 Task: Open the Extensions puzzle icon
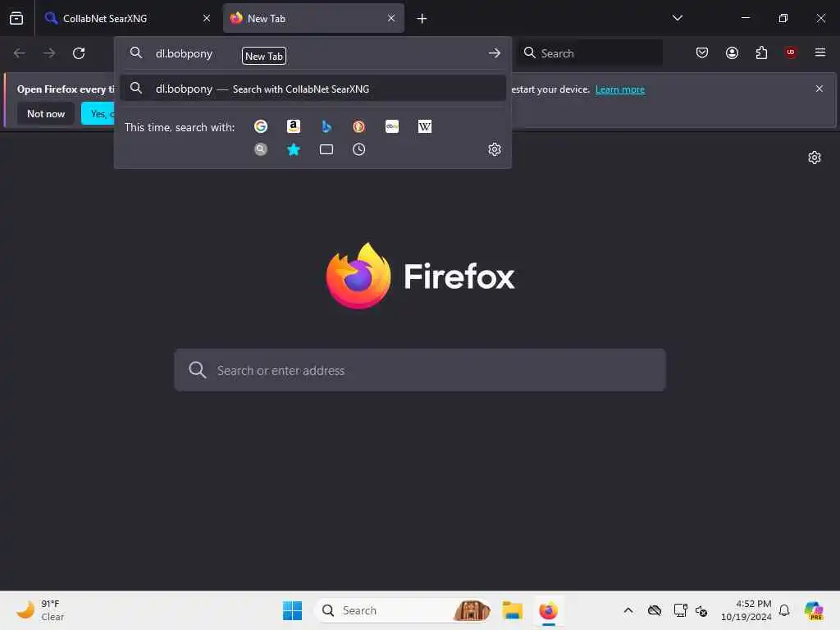pyautogui.click(x=761, y=52)
